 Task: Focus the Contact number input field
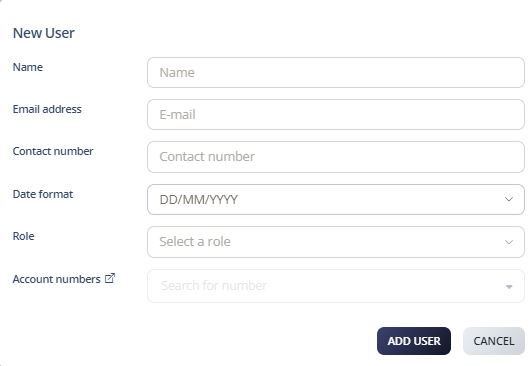(336, 157)
